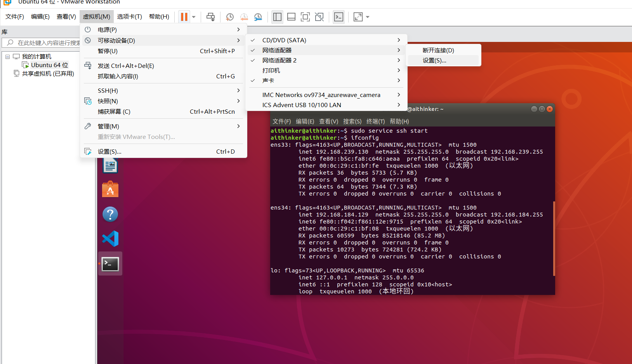
Task: Select 共享虚拟机 (已弃用) in library tree
Action: coord(48,73)
